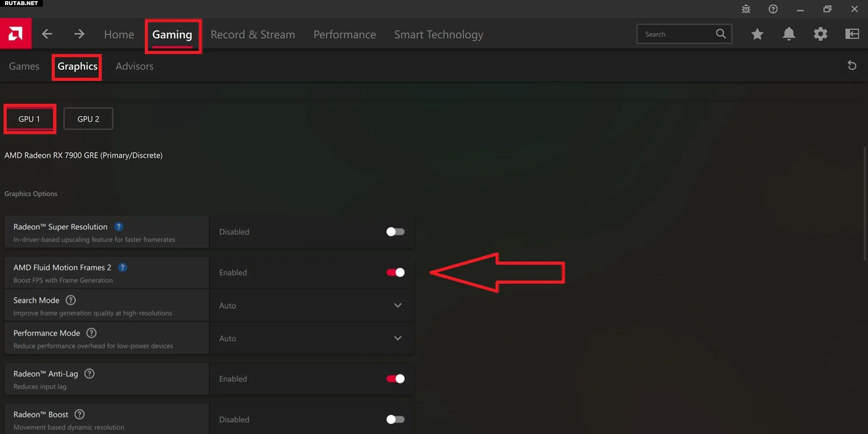Open Record & Stream tab
The width and height of the screenshot is (868, 434).
click(253, 34)
